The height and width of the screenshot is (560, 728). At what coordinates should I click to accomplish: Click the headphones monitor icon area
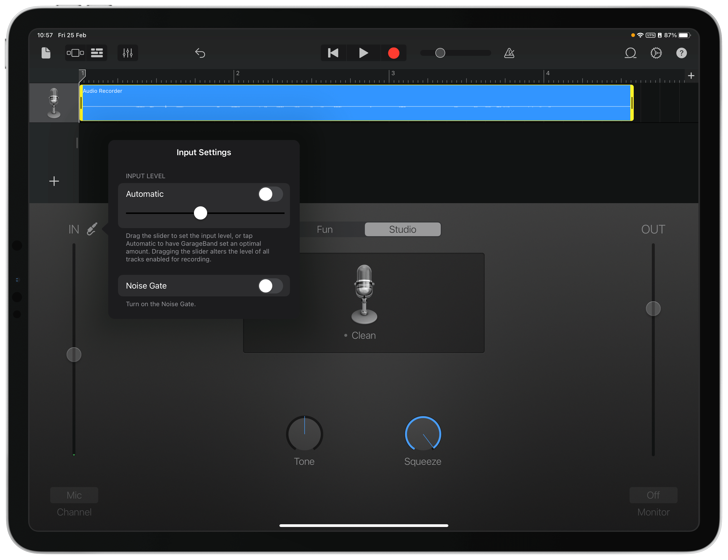pos(653,495)
